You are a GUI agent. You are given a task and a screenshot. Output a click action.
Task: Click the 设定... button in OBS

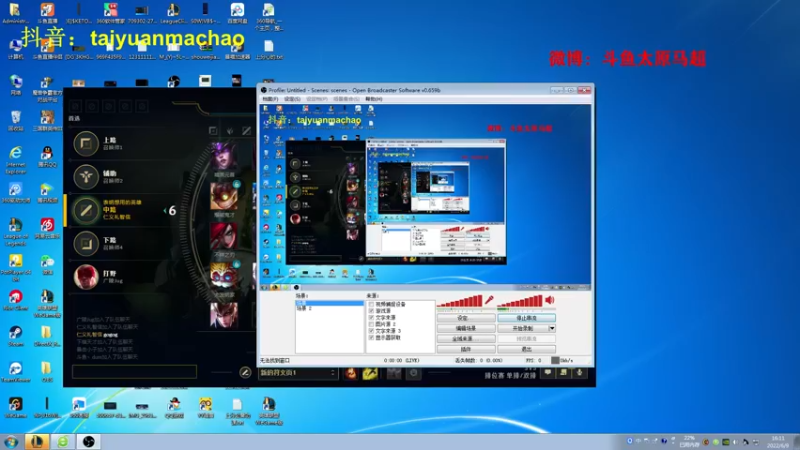click(466, 318)
